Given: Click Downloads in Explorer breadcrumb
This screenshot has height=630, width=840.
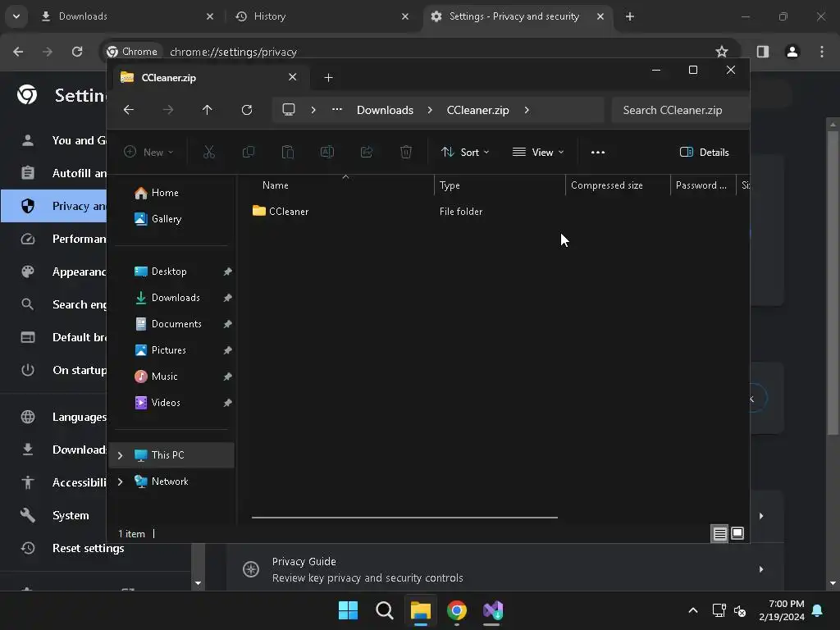Looking at the screenshot, I should pyautogui.click(x=386, y=110).
